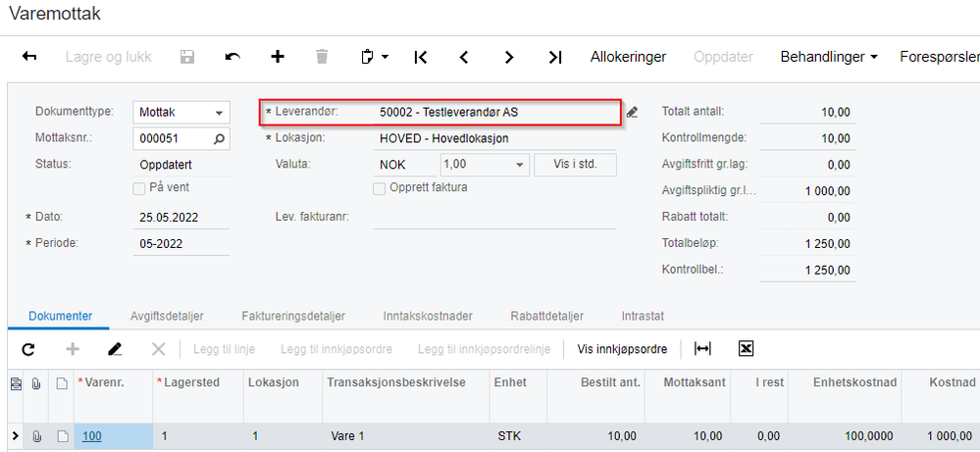Click the Kontrollbel. value field
This screenshot has width=980, height=452.
[x=807, y=270]
